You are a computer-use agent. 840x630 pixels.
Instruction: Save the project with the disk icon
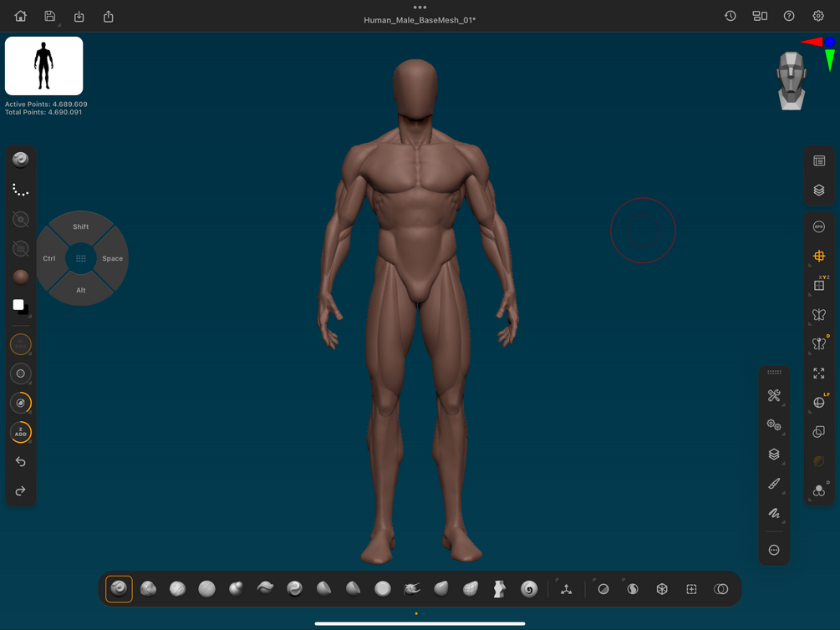pyautogui.click(x=50, y=16)
